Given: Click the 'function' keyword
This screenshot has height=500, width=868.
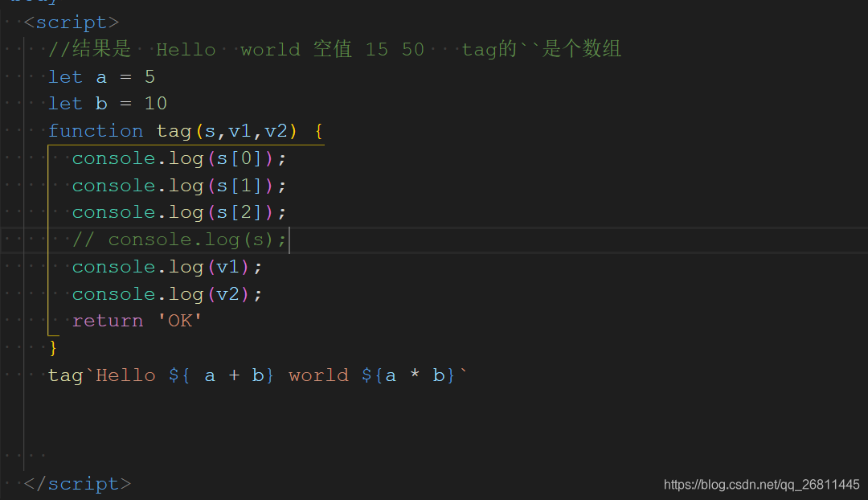Looking at the screenshot, I should (x=95, y=131).
